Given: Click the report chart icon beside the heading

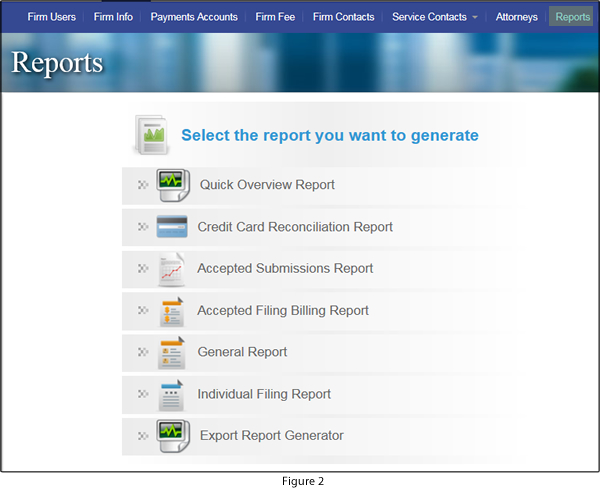Looking at the screenshot, I should coord(151,135).
